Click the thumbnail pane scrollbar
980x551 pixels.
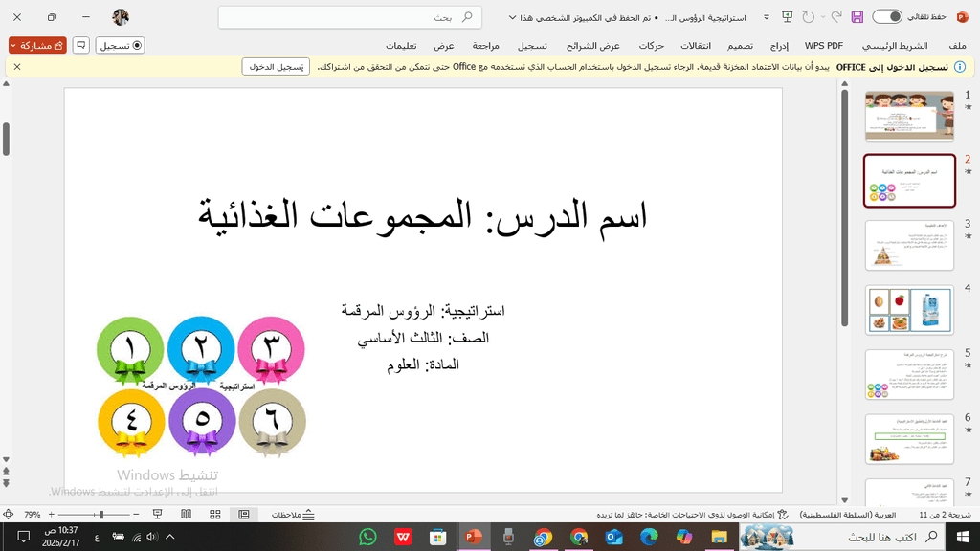(844, 208)
